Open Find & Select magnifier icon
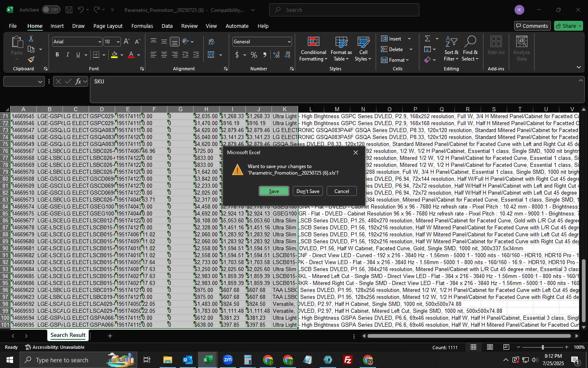 click(470, 42)
